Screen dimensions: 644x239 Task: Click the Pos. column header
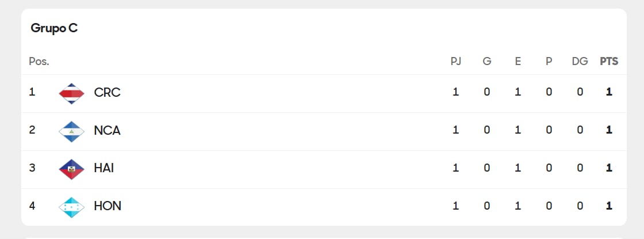pyautogui.click(x=39, y=61)
